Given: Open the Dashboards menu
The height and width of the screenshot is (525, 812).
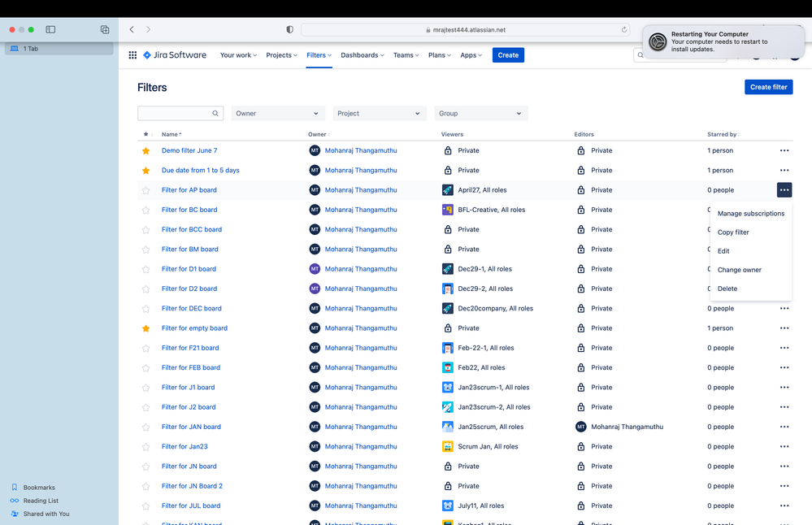Looking at the screenshot, I should click(362, 55).
